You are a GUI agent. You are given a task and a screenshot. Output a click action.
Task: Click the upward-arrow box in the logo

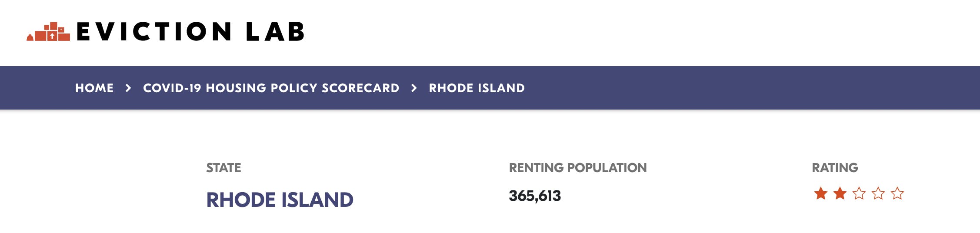pyautogui.click(x=52, y=36)
